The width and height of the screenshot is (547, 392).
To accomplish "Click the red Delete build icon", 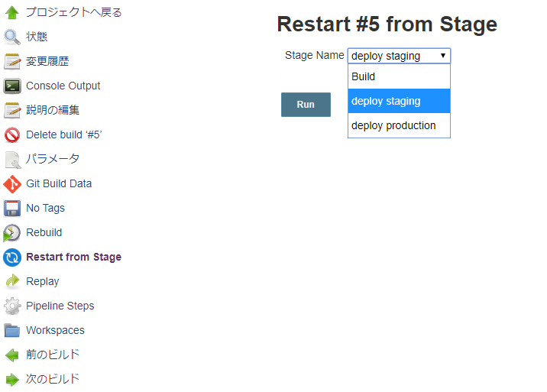I will (x=12, y=134).
